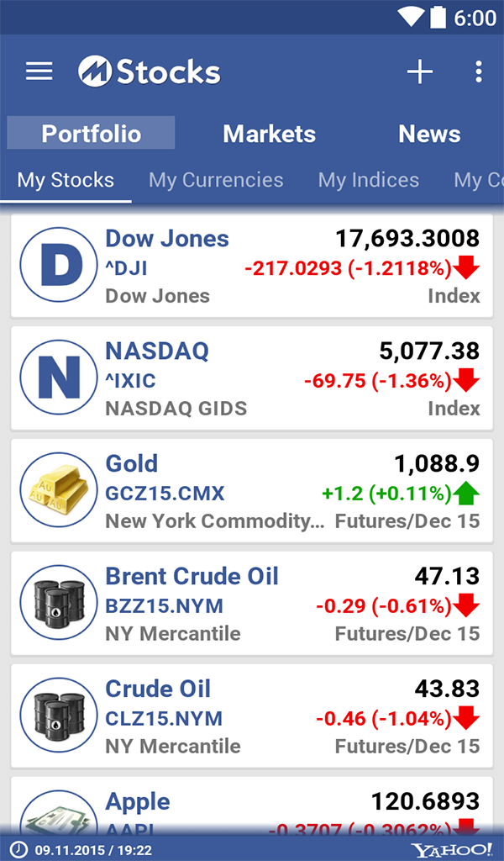Click the Yahoo! logo at the bottom
Screen dimensions: 504x861
(x=450, y=848)
